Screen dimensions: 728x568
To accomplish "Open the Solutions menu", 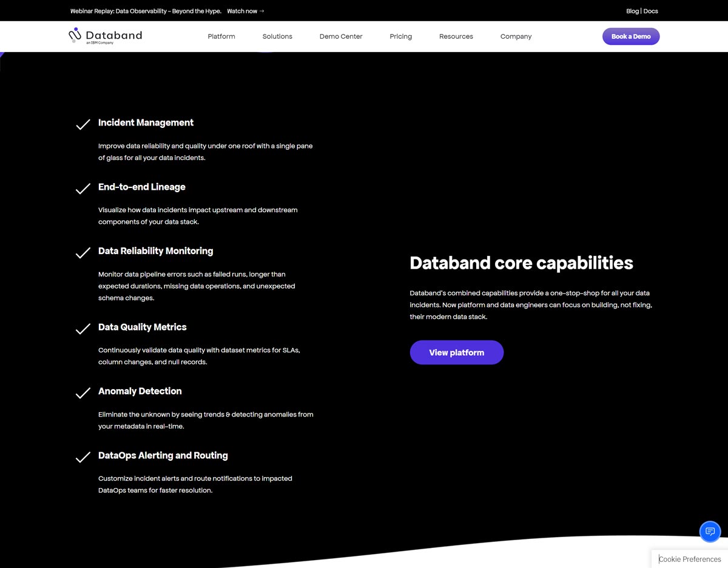I will pos(277,36).
